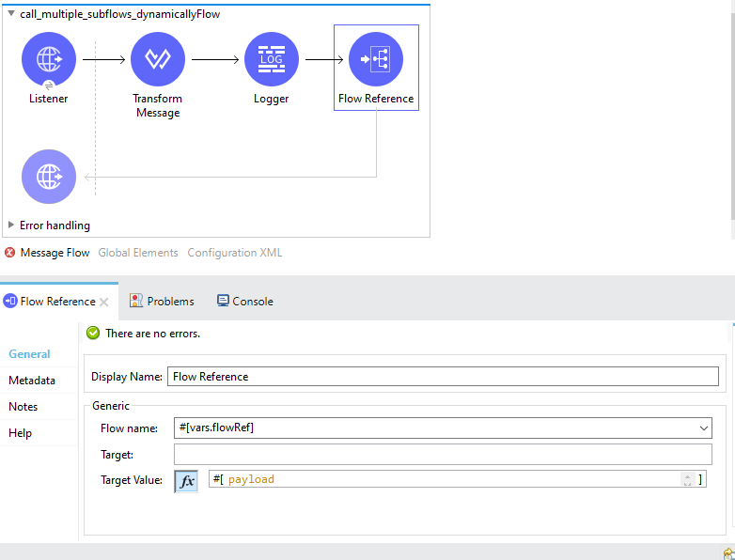Switch to Configuration XML view
The image size is (735, 560).
point(235,253)
